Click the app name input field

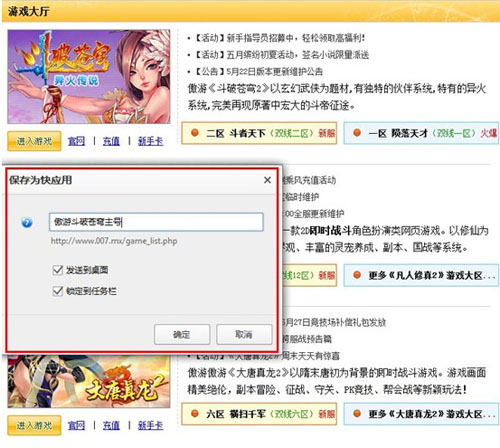[156, 222]
